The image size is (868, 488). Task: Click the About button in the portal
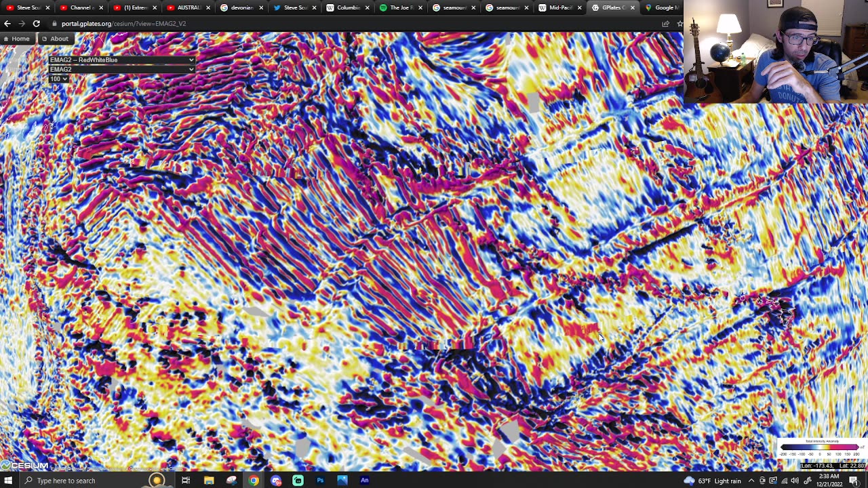click(55, 39)
